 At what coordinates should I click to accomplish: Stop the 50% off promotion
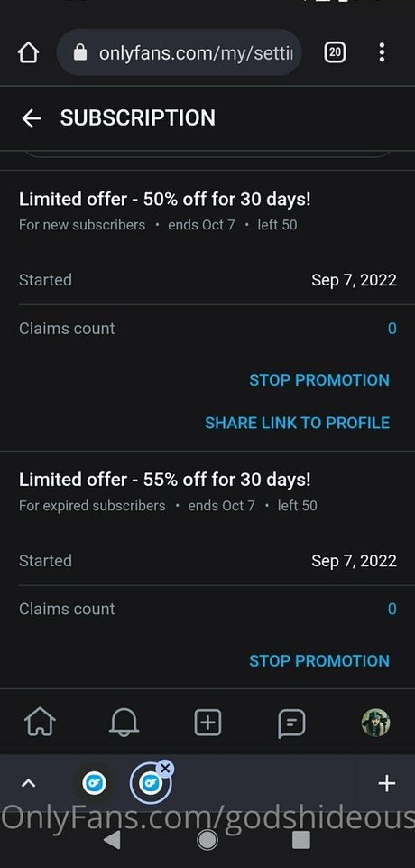(x=319, y=379)
